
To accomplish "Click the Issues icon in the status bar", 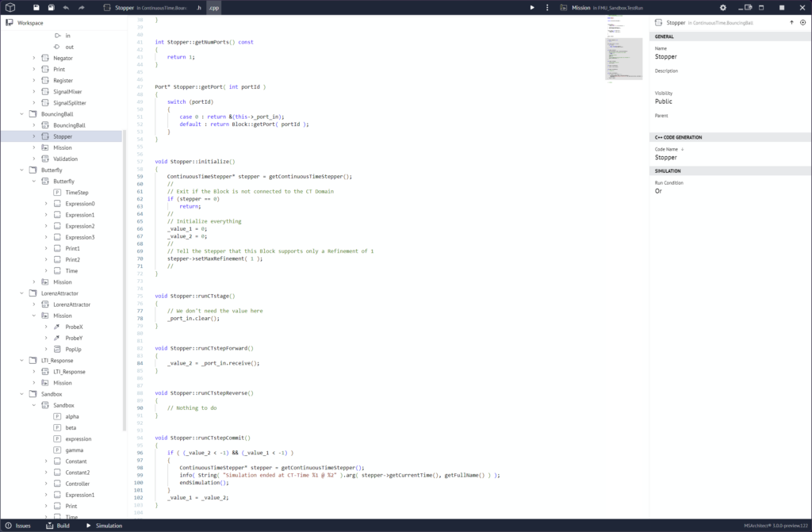I will point(8,526).
